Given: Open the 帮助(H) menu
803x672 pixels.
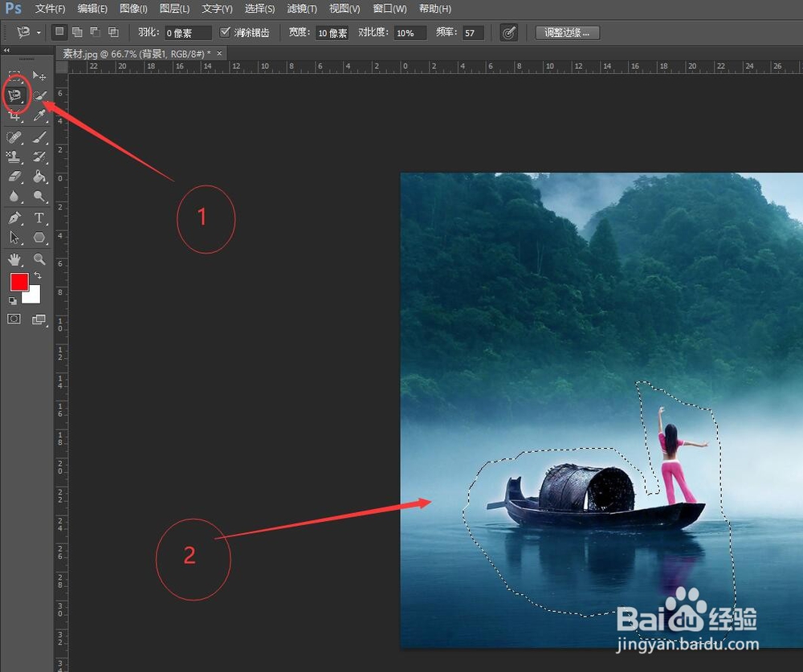Looking at the screenshot, I should click(435, 9).
